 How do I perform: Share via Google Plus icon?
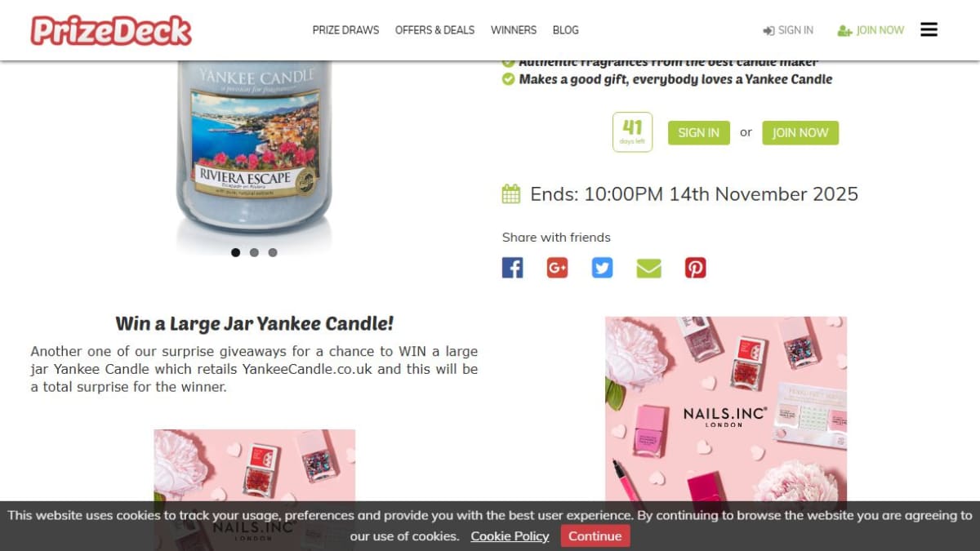click(557, 268)
